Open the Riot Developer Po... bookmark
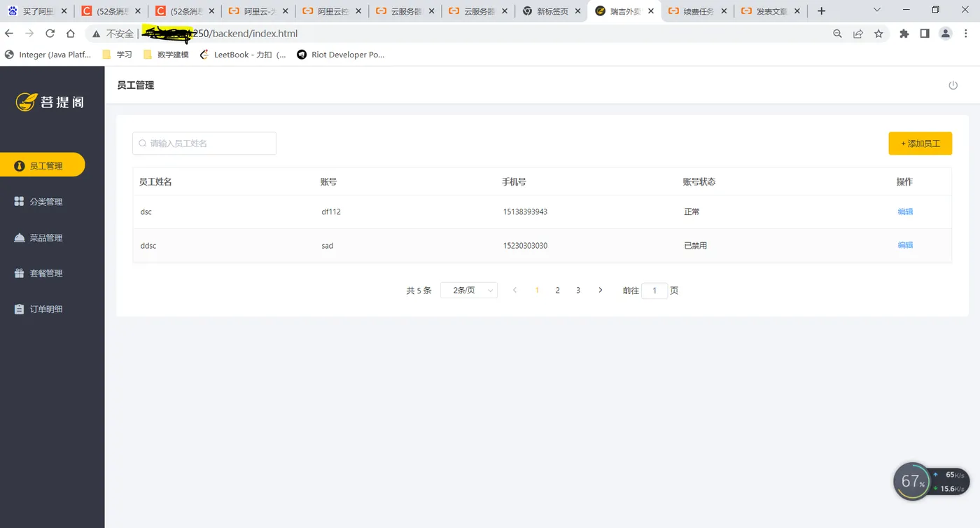Viewport: 980px width, 528px height. pyautogui.click(x=341, y=55)
